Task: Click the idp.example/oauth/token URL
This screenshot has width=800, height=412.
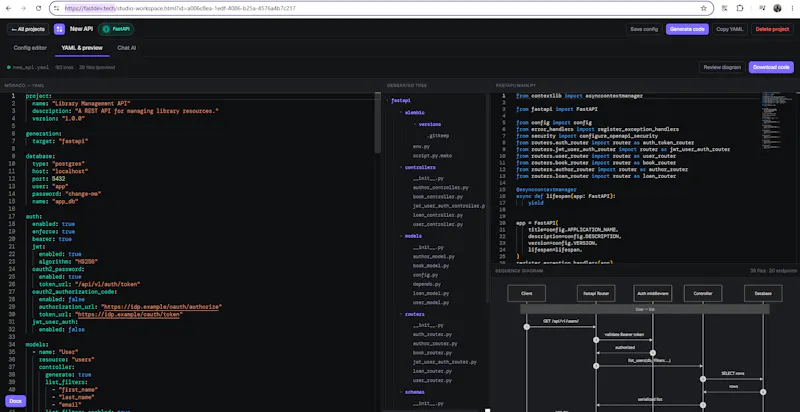Action: pos(128,315)
